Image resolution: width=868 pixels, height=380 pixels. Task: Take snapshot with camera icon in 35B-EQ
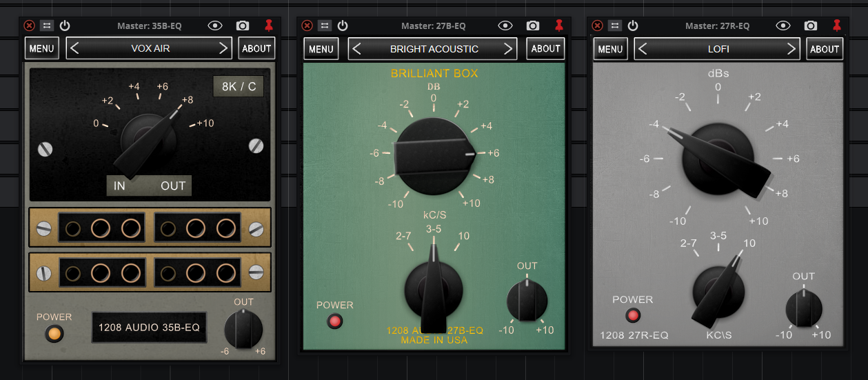[242, 26]
